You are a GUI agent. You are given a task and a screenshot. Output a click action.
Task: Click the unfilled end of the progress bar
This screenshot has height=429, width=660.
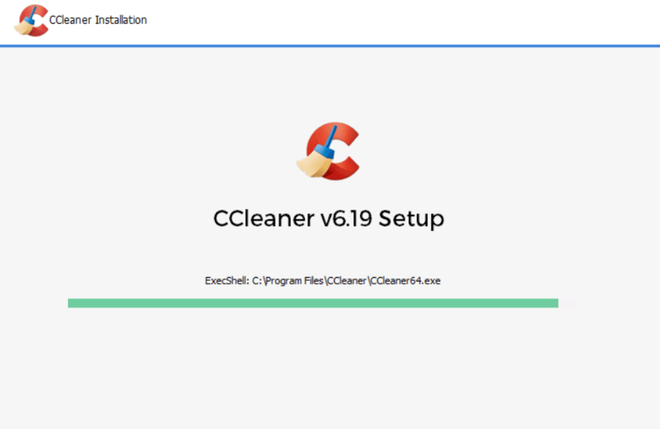pyautogui.click(x=569, y=303)
